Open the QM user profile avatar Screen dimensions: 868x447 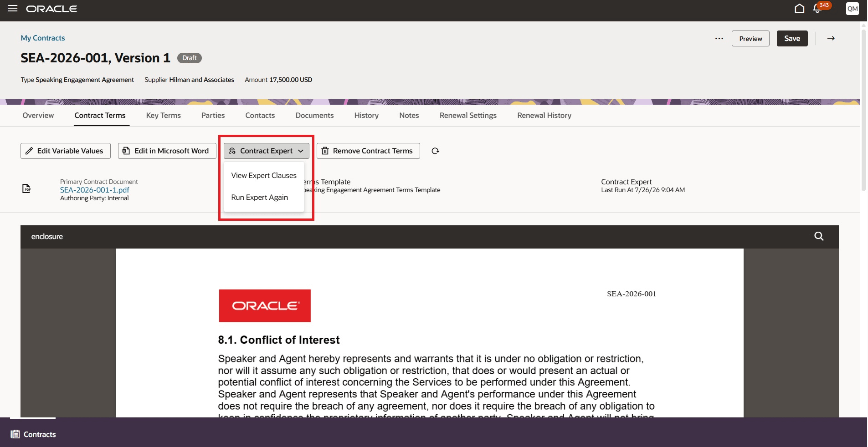point(853,9)
